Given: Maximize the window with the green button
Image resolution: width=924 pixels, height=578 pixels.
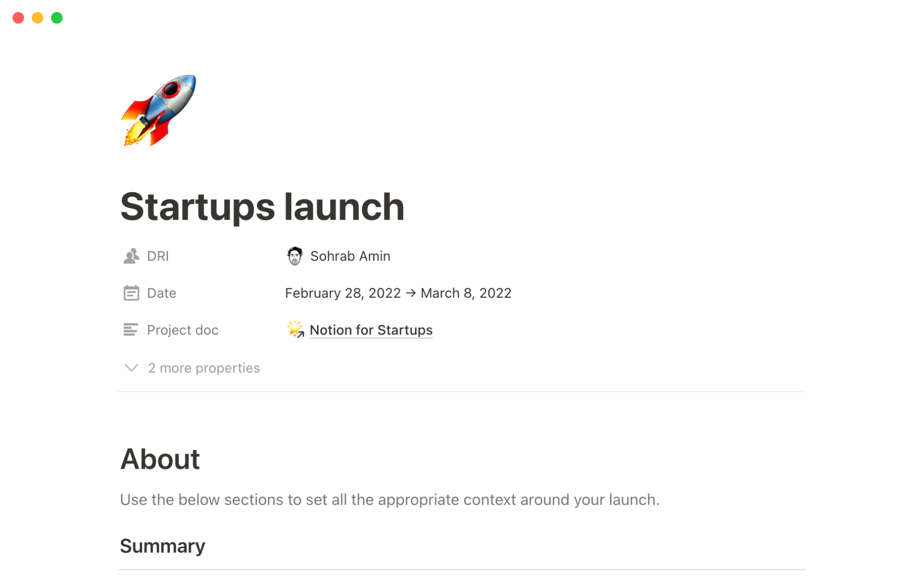Looking at the screenshot, I should [x=57, y=18].
